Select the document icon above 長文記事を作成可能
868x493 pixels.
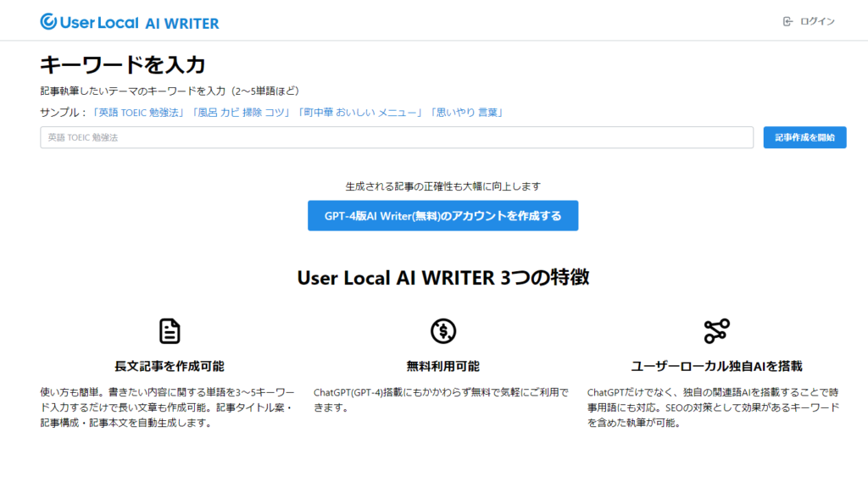click(x=170, y=331)
